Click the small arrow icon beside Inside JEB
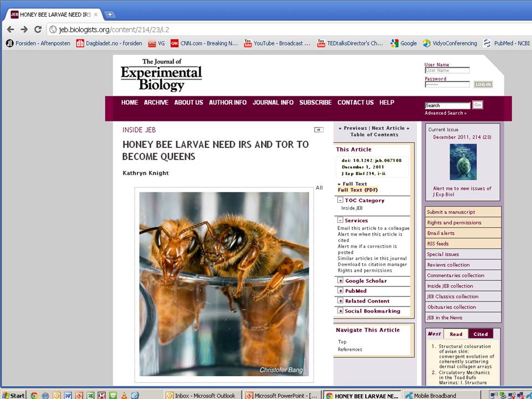The width and height of the screenshot is (532, 399). pyautogui.click(x=319, y=130)
